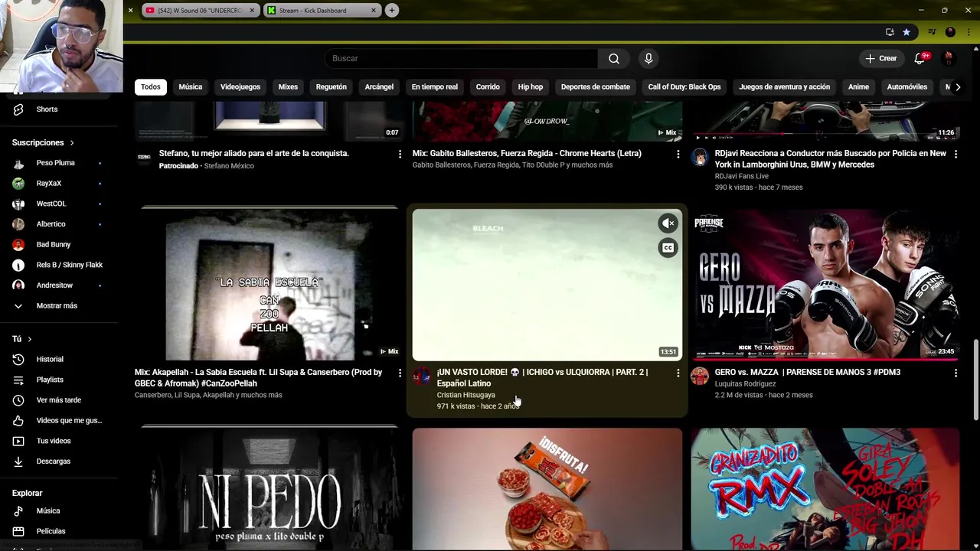Open options for GERO vs MAZZA video
This screenshot has height=551, width=980.
tap(955, 373)
